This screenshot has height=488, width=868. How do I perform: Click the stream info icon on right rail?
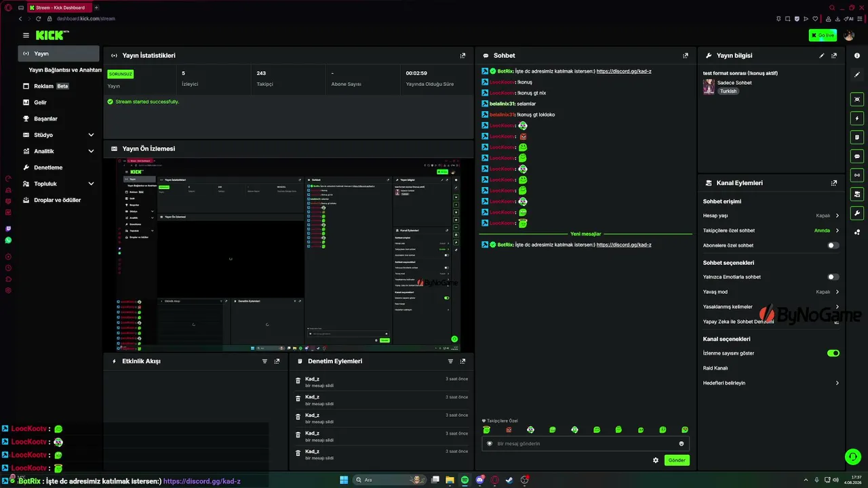[857, 56]
